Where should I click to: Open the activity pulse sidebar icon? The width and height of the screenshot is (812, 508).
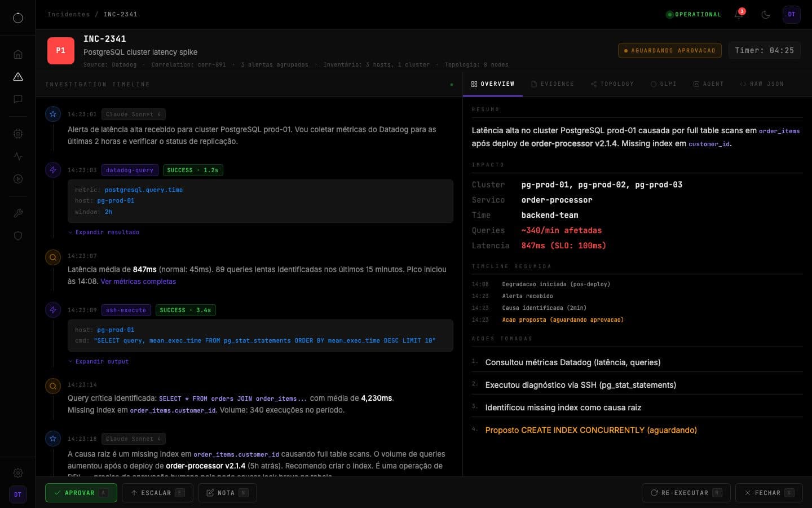18,156
